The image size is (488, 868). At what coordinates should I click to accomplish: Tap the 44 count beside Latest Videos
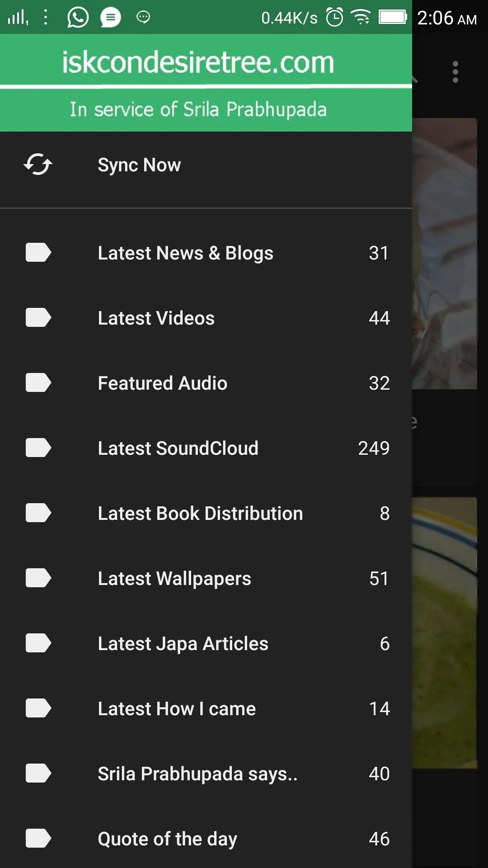(x=379, y=318)
